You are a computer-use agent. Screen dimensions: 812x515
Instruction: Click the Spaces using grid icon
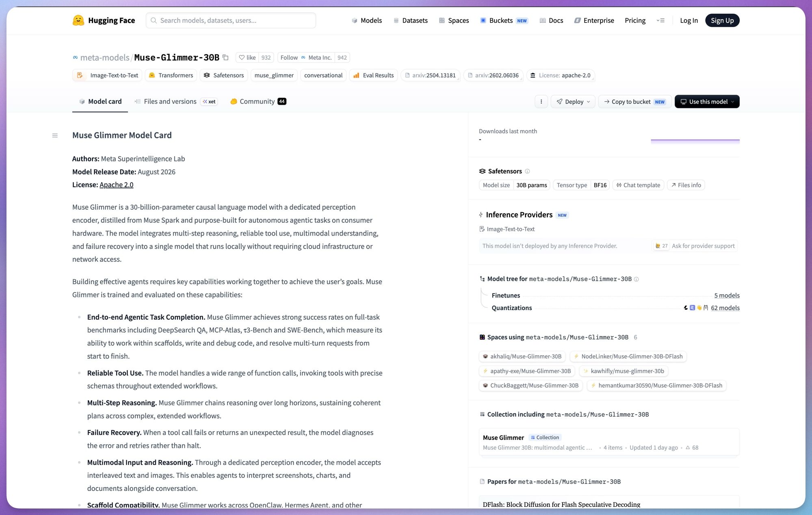tap(482, 337)
